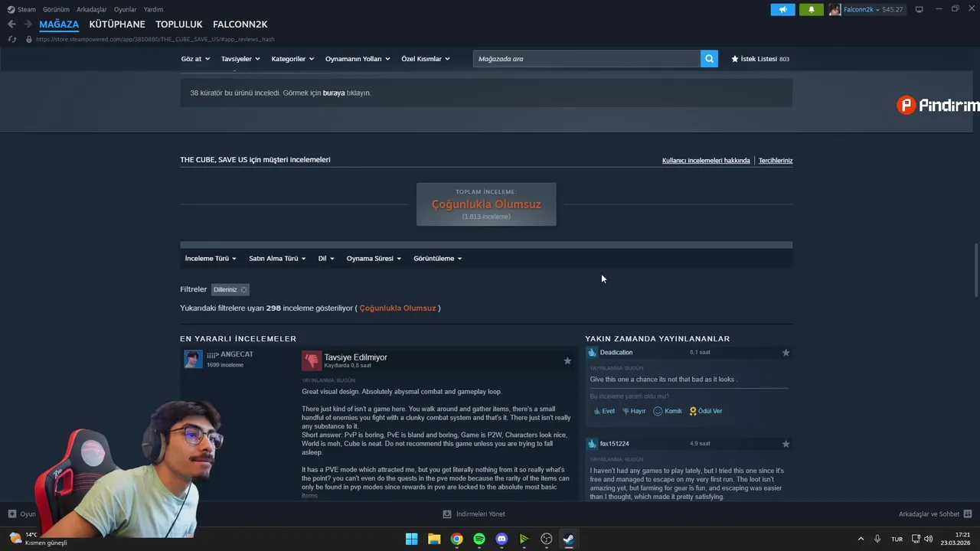Click the Mağazada ara search field
Image resolution: width=980 pixels, height=551 pixels.
(586, 59)
